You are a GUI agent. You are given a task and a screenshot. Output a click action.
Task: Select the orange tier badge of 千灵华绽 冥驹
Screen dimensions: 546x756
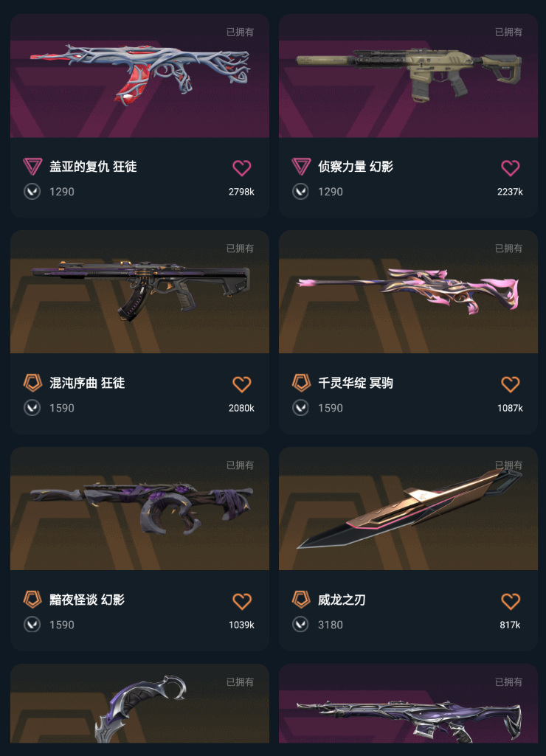[x=301, y=383]
